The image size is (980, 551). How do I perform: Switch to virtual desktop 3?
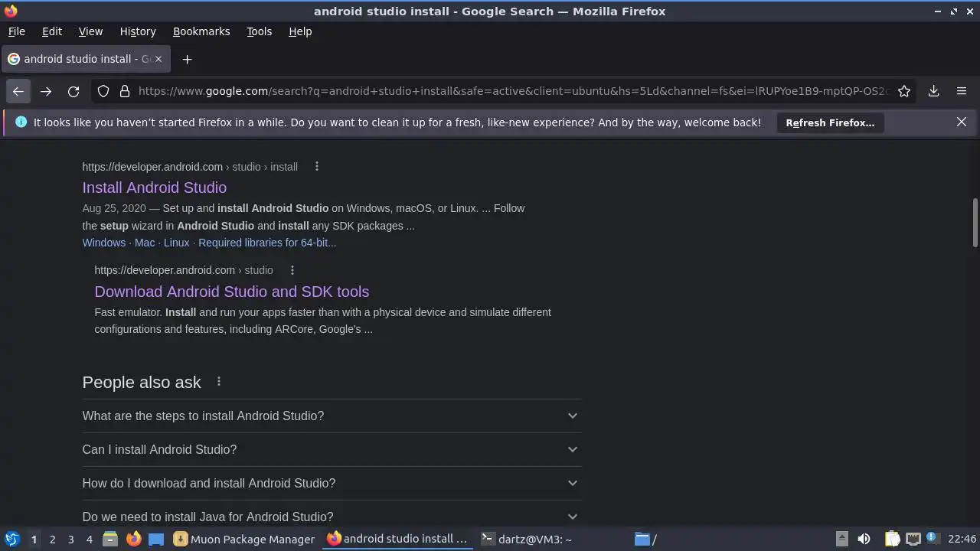click(70, 539)
